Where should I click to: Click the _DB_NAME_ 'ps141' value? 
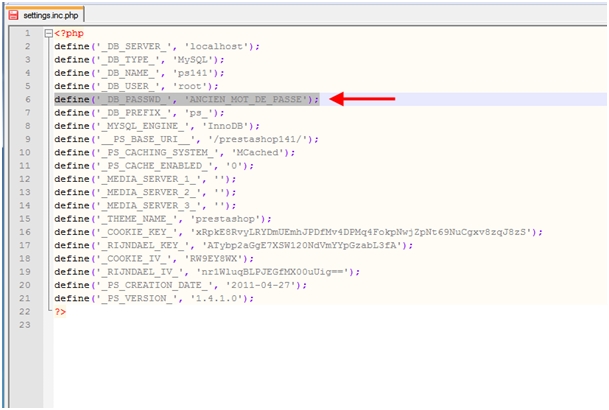192,73
